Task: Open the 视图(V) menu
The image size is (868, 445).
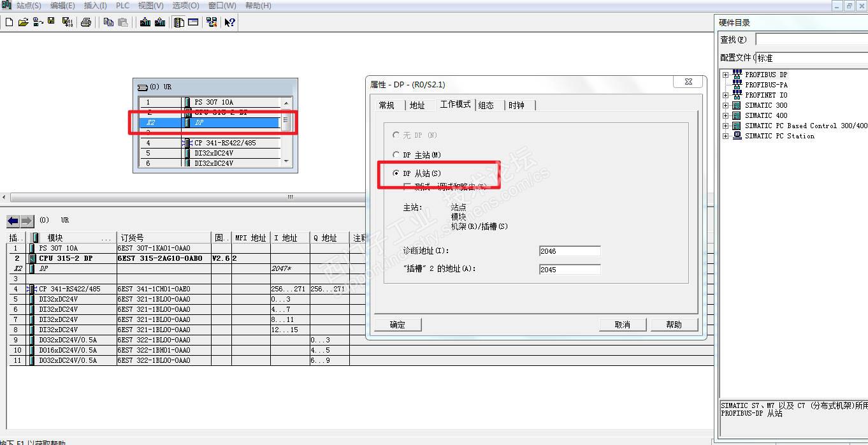Action: pyautogui.click(x=150, y=5)
